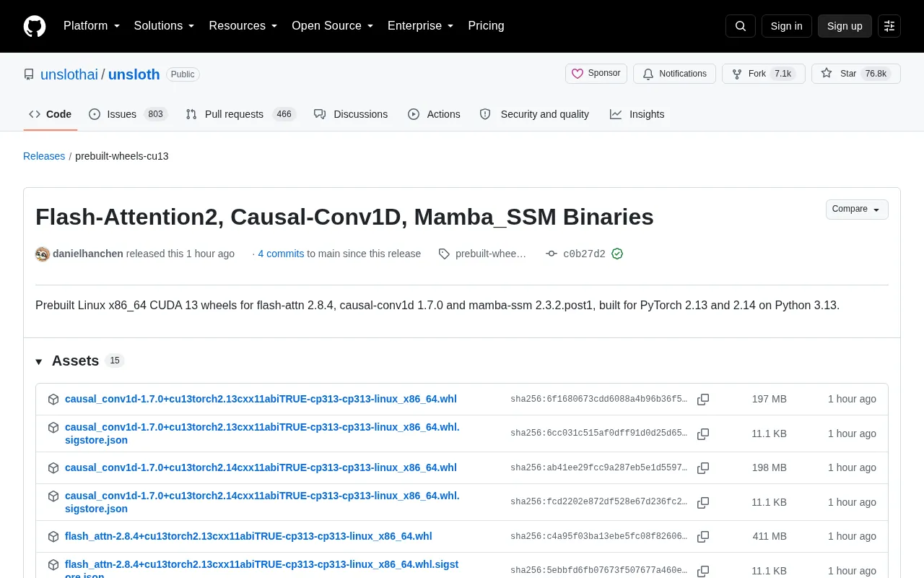
Task: Expand the Resources menu
Action: pos(243,26)
